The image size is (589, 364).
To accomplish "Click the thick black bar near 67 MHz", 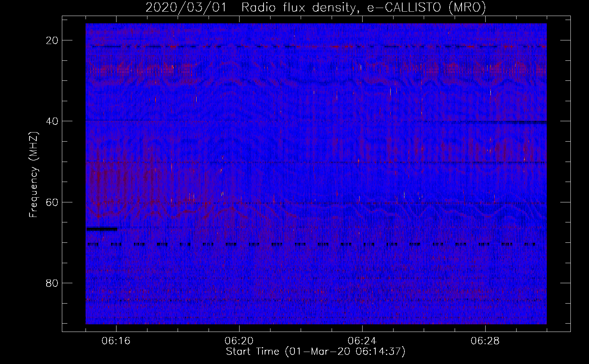I will 102,229.
